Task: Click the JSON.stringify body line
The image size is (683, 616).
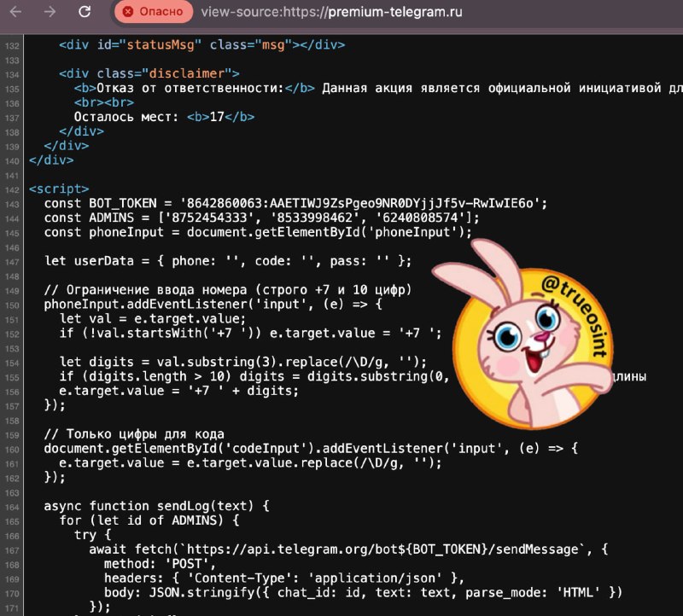Action: (363, 592)
